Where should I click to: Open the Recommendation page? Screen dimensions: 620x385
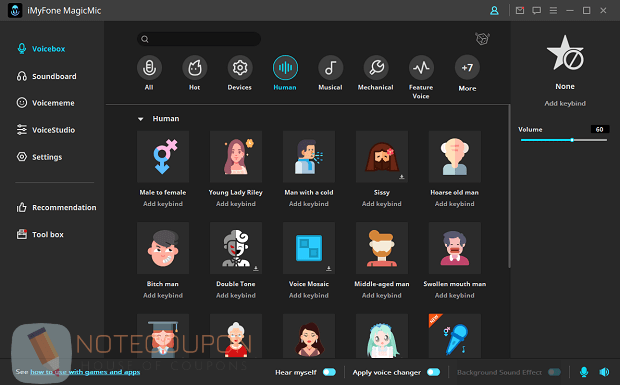(56, 207)
